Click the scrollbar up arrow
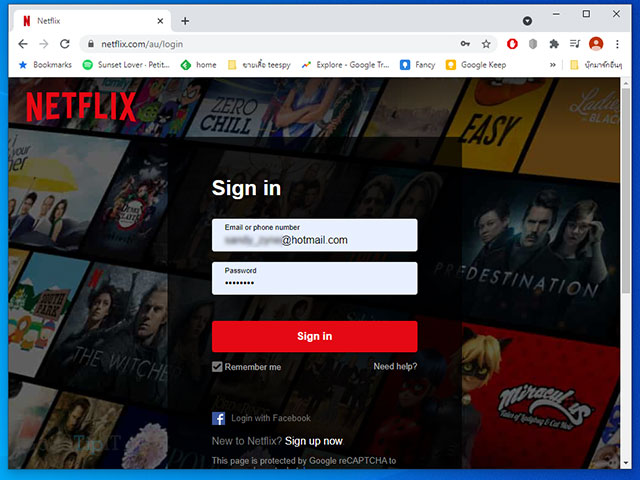Viewport: 640px width, 480px height. (626, 83)
